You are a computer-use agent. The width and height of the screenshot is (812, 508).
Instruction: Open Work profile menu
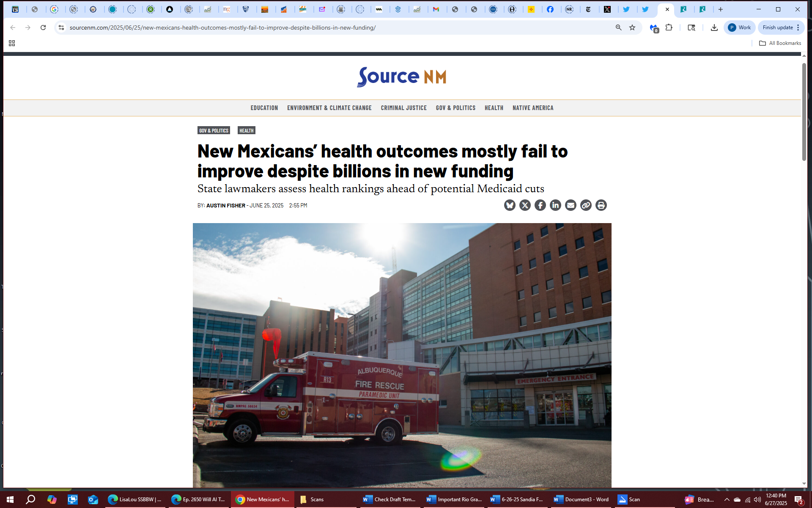739,28
